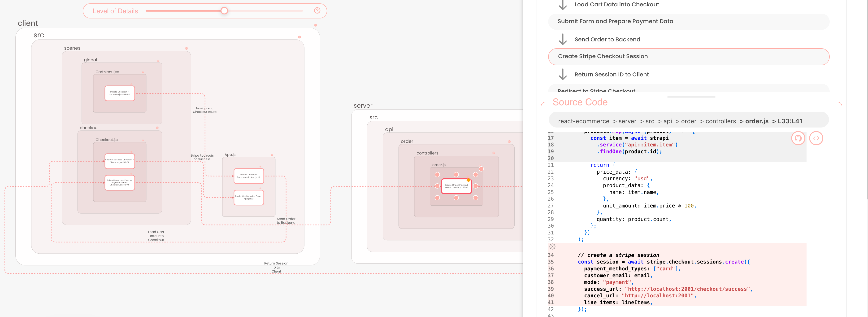Click the collapse dot on the controllers folder
The width and height of the screenshot is (868, 317).
tap(494, 153)
